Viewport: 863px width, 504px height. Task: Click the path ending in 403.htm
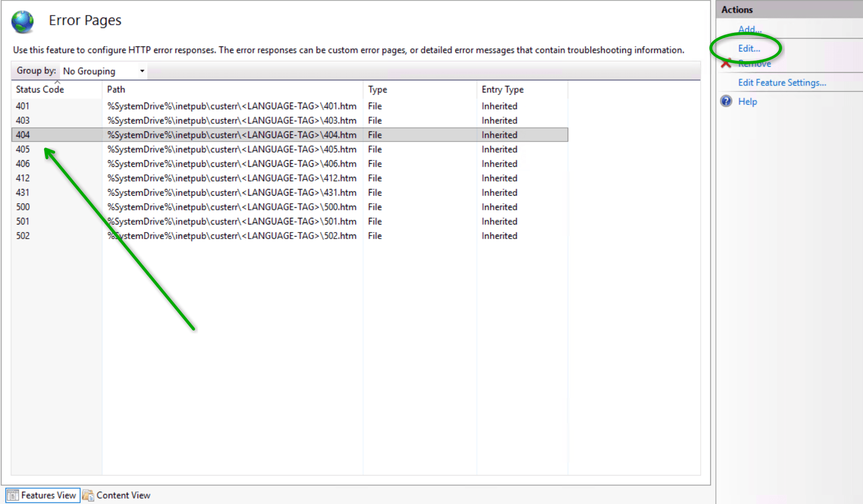point(232,120)
